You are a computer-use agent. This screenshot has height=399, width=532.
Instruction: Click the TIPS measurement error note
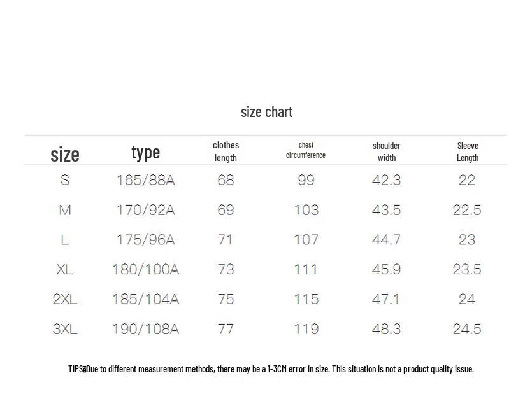tap(271, 369)
